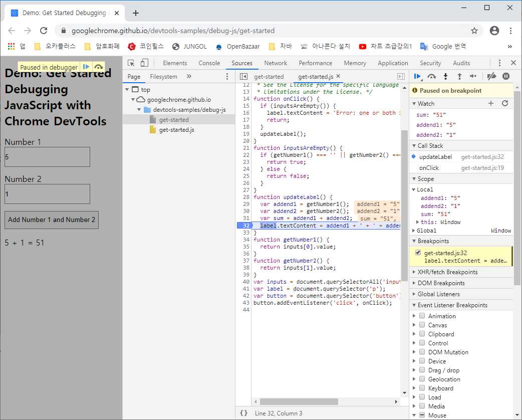Image resolution: width=522 pixels, height=420 pixels.
Task: Expand Global Listeners section
Action: click(414, 294)
